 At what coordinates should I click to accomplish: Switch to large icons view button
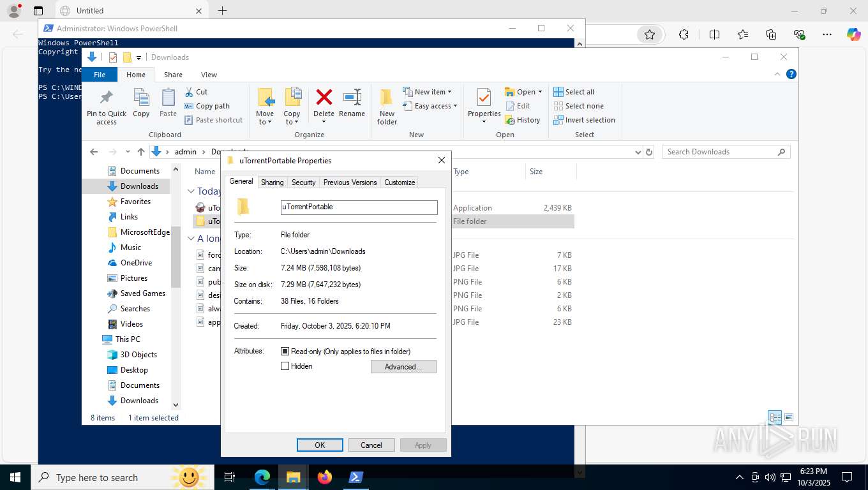(789, 418)
